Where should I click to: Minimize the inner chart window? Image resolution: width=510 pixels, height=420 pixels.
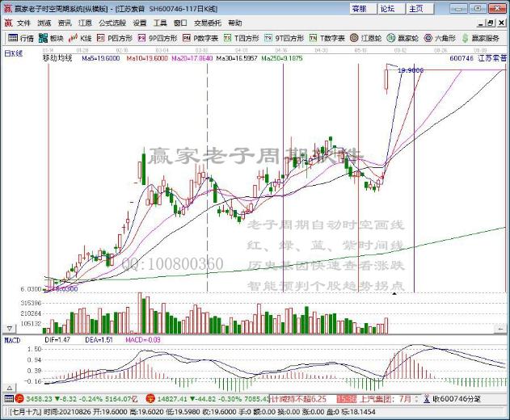481,23
